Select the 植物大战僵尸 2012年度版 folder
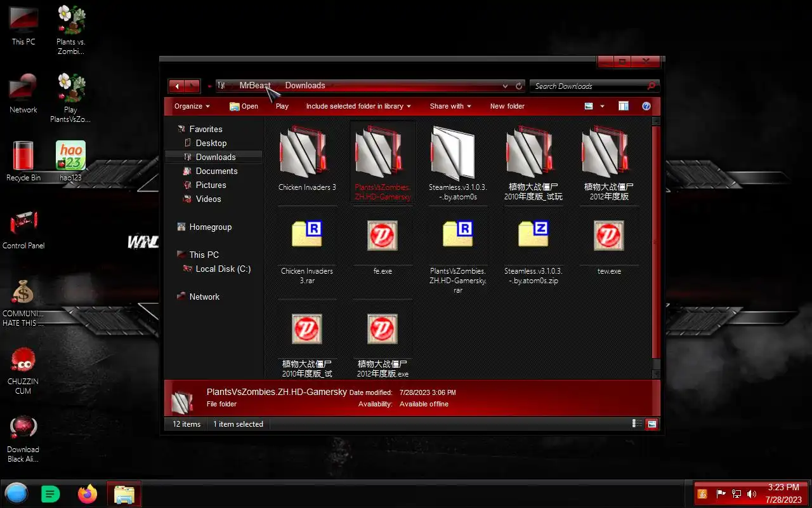812x508 pixels. (609, 162)
